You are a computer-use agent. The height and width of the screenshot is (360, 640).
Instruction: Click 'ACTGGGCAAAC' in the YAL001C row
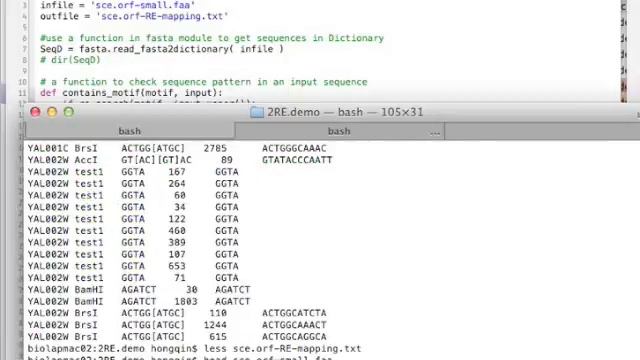tap(294, 148)
